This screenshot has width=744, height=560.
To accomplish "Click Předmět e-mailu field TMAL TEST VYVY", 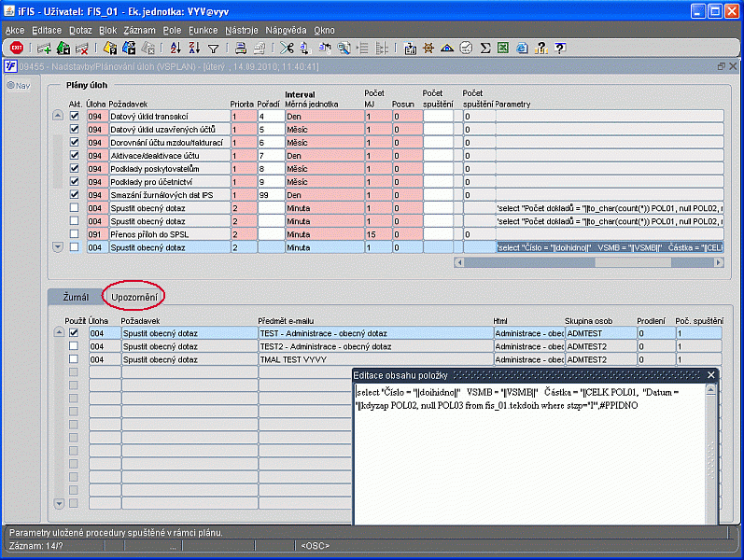I will pos(375,359).
